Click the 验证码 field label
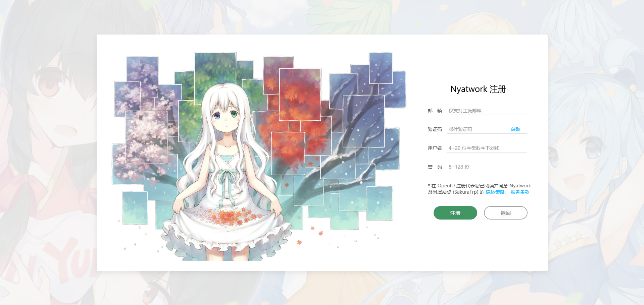 [435, 129]
